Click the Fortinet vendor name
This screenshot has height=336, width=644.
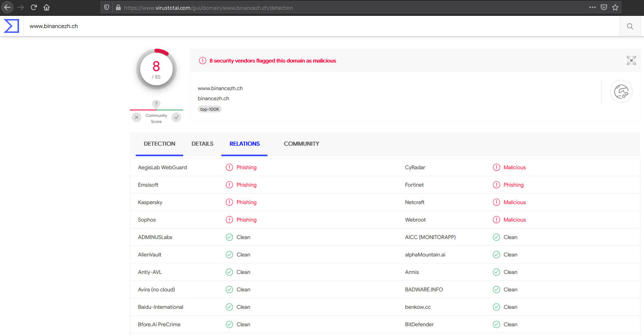[x=414, y=185]
